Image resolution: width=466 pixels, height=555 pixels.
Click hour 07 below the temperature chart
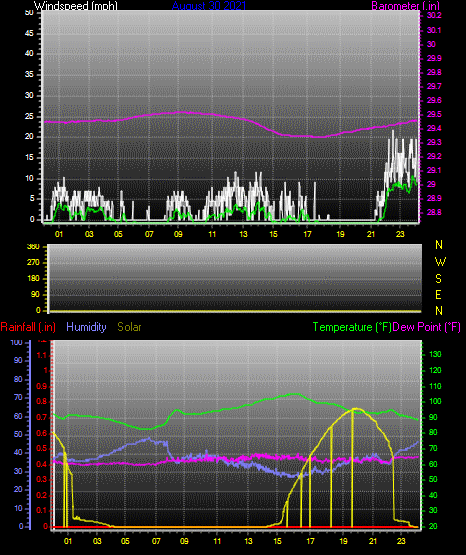click(156, 541)
